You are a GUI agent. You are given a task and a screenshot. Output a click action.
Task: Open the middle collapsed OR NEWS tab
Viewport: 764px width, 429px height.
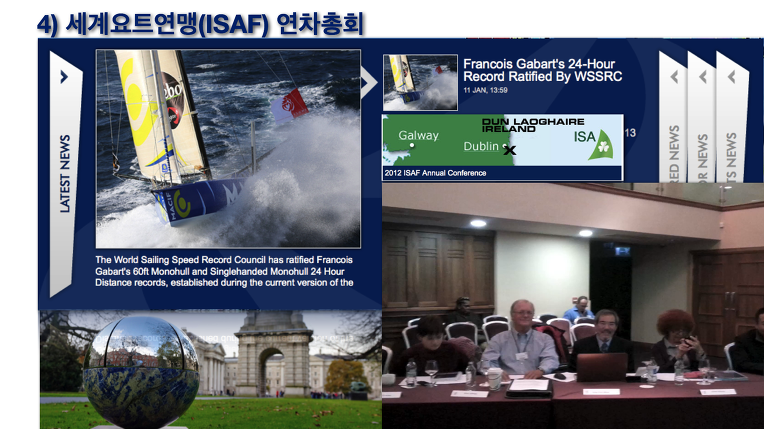point(702,117)
